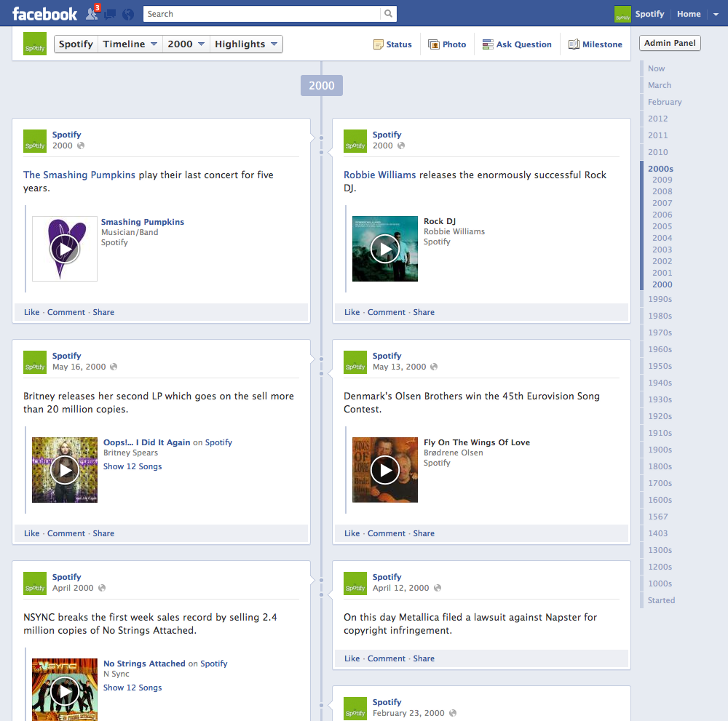The height and width of the screenshot is (721, 728).
Task: Click privacy globe on April 12, 2000 post
Action: point(438,588)
